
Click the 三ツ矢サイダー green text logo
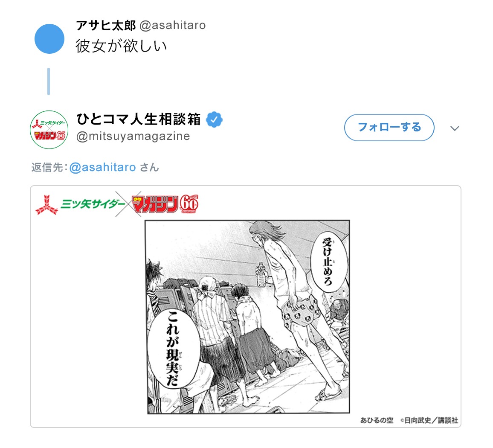coord(93,204)
